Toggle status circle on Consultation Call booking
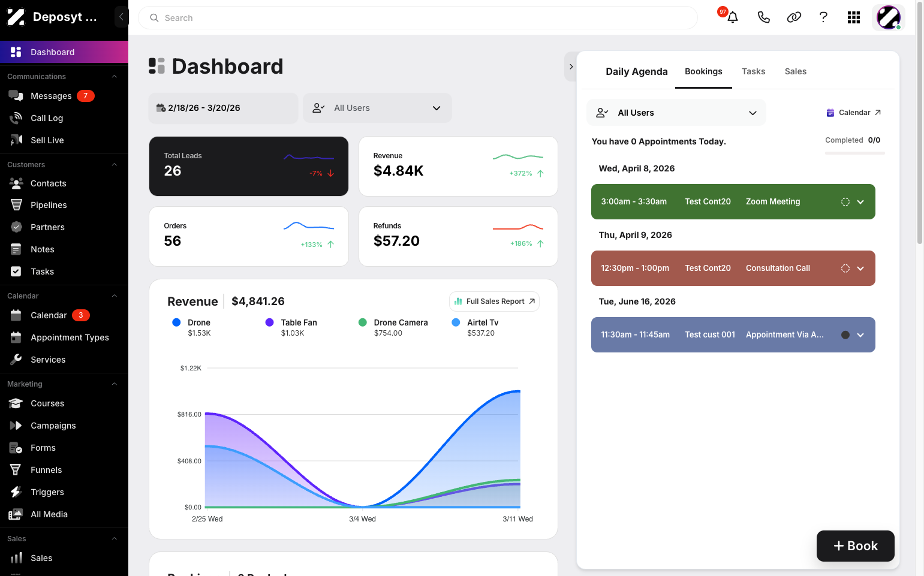The height and width of the screenshot is (576, 924). 845,269
